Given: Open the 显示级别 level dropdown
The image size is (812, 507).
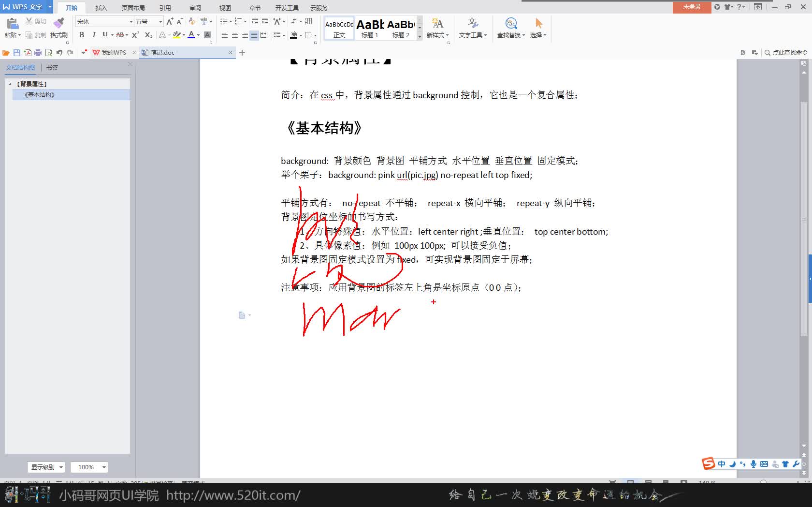Looking at the screenshot, I should [46, 467].
